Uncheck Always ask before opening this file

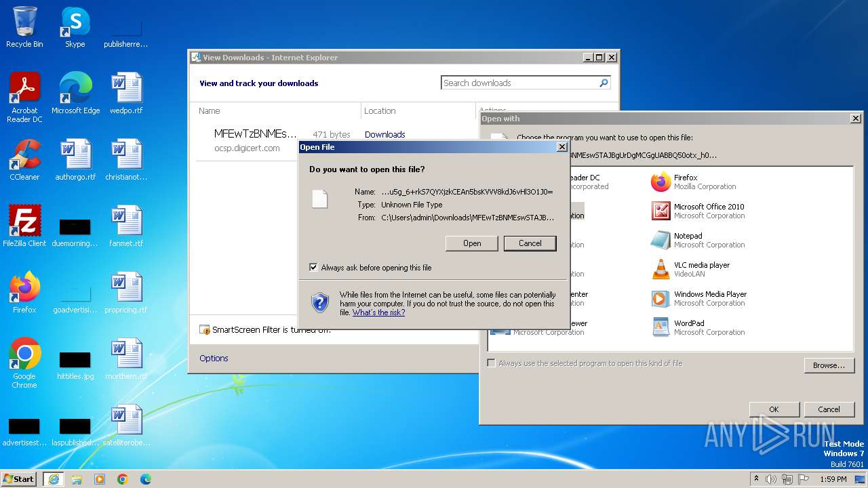click(x=313, y=268)
